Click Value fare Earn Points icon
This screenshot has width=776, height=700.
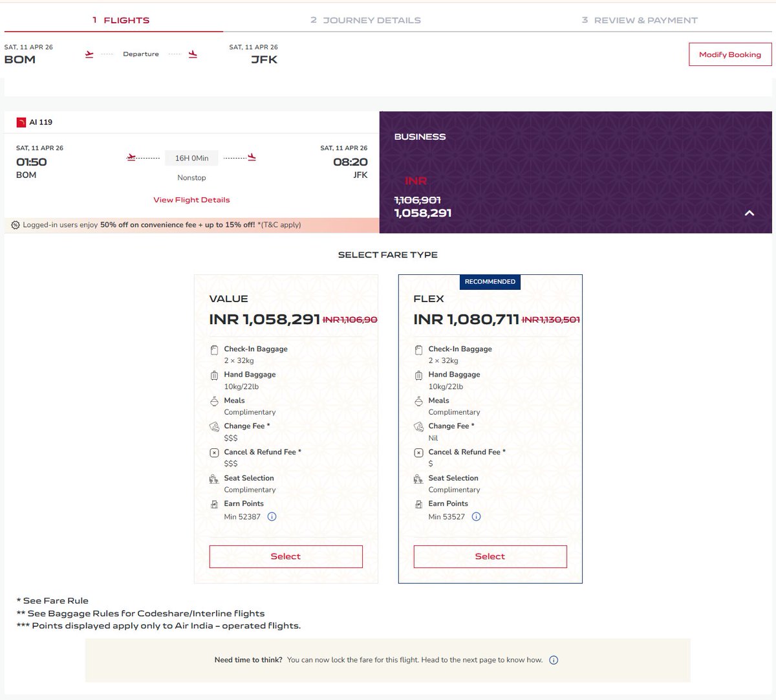(215, 505)
